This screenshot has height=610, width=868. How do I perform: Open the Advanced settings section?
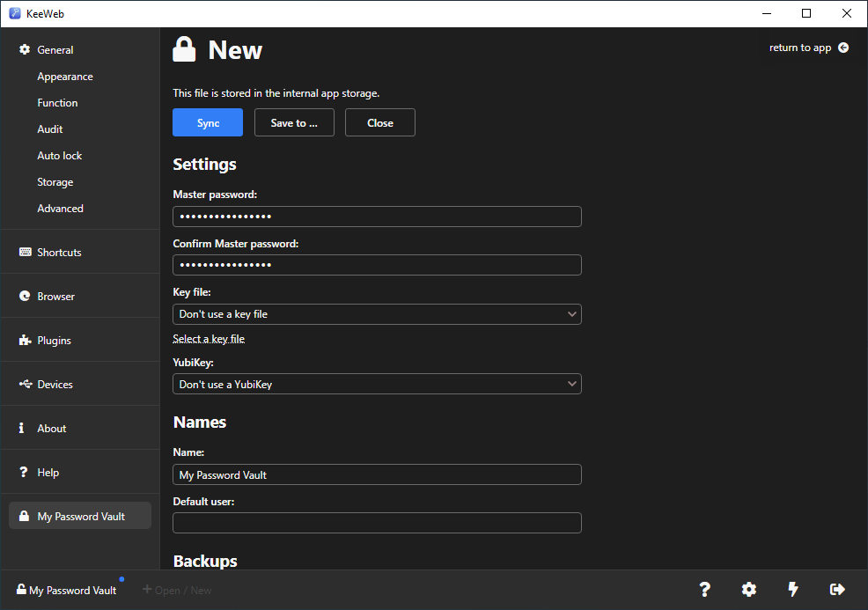click(60, 208)
